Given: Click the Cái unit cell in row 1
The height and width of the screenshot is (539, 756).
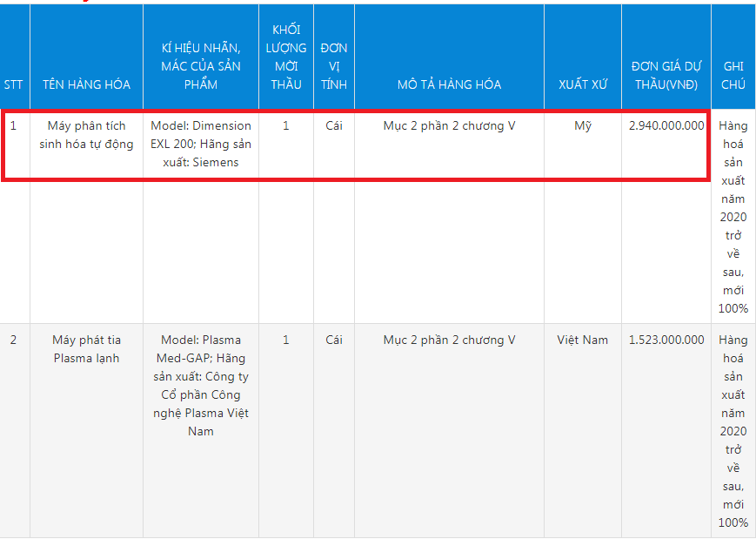Looking at the screenshot, I should 334,125.
